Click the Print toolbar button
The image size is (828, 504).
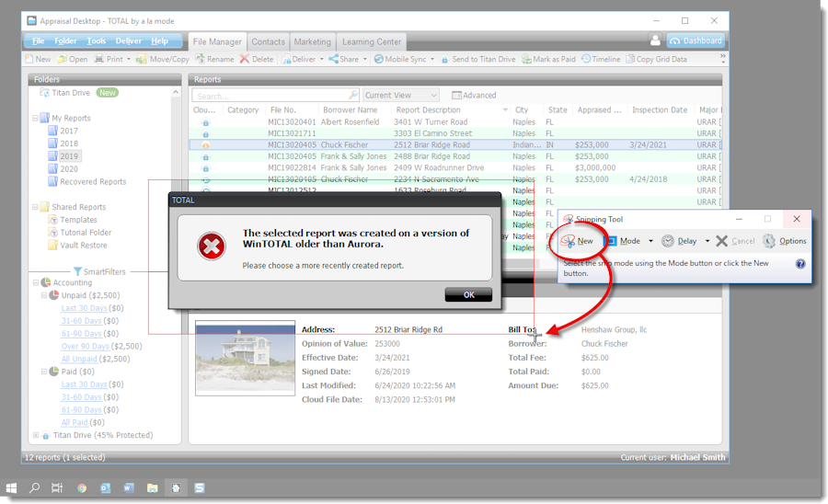coord(109,59)
